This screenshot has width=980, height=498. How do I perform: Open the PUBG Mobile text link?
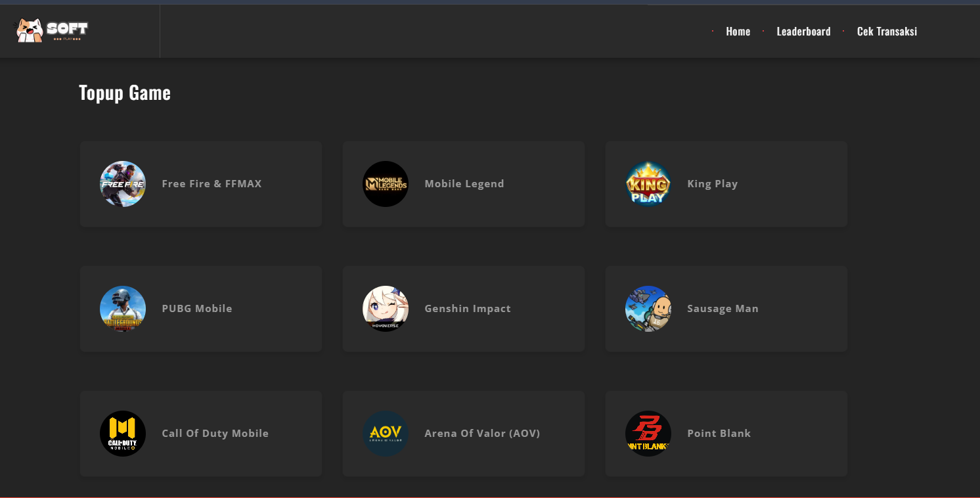(197, 309)
